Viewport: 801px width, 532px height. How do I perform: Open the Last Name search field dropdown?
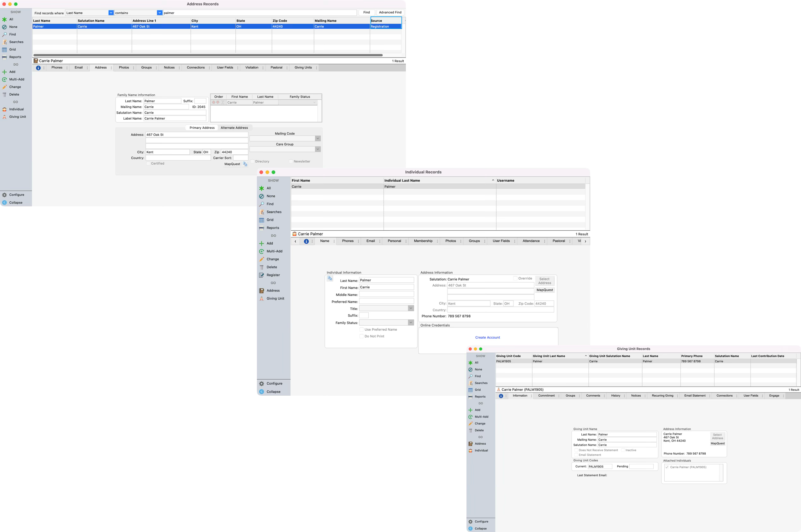(111, 13)
